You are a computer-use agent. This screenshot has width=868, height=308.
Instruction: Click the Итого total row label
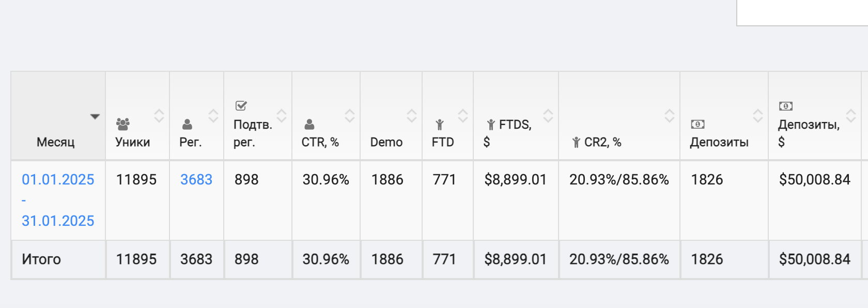click(41, 259)
